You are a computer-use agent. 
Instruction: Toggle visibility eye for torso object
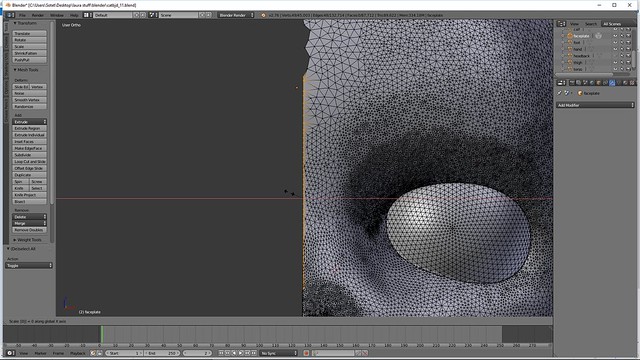pos(615,69)
